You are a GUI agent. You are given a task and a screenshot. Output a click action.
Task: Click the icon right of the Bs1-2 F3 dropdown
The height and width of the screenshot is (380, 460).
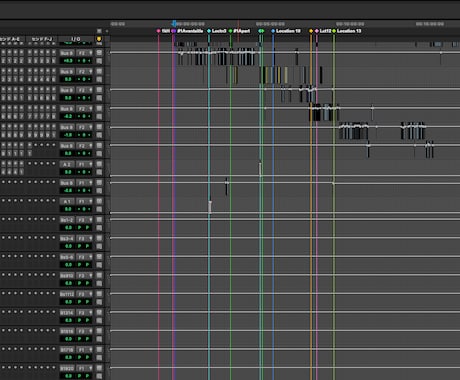pos(99,220)
